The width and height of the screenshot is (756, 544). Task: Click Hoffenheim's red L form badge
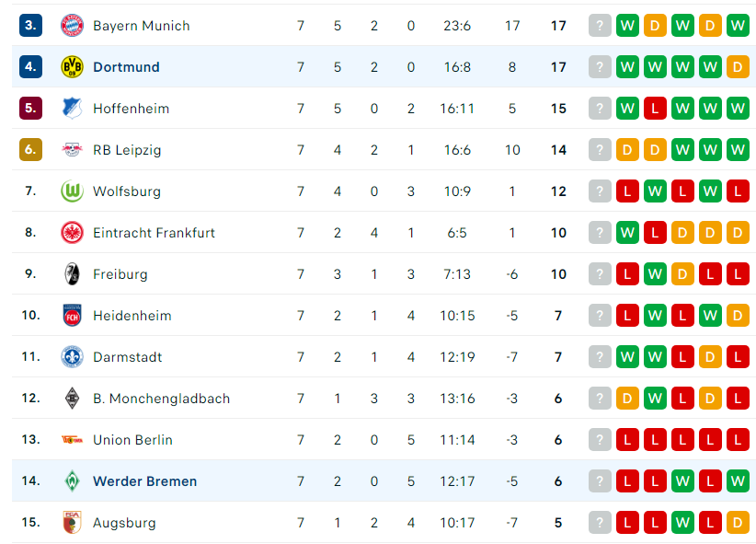tap(655, 109)
